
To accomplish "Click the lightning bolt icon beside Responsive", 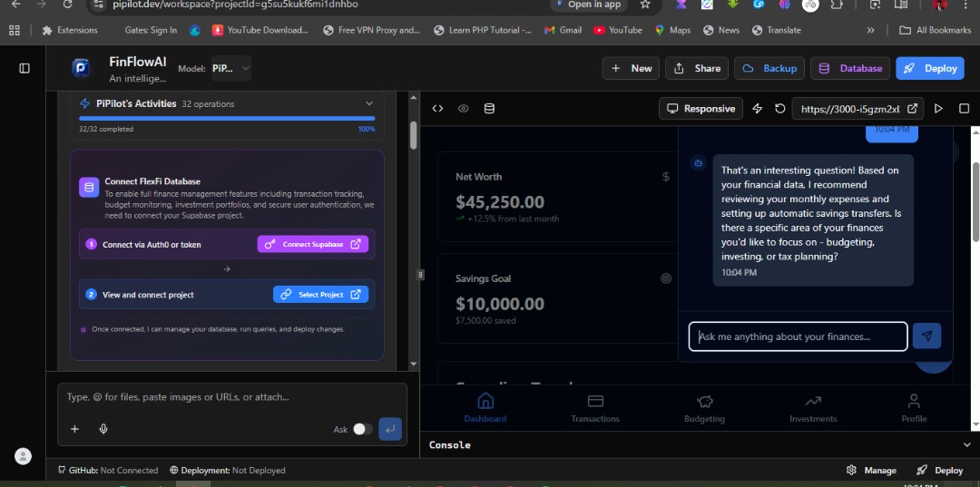I will [x=759, y=109].
